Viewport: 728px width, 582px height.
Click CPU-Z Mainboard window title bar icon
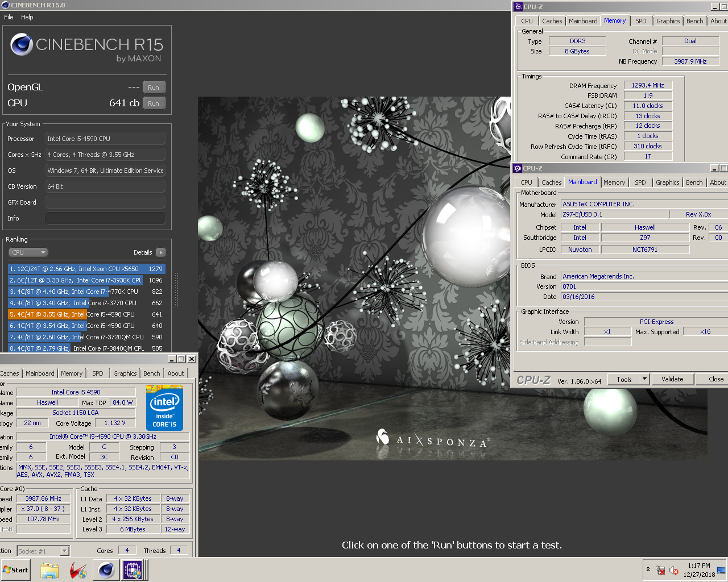pyautogui.click(x=518, y=168)
